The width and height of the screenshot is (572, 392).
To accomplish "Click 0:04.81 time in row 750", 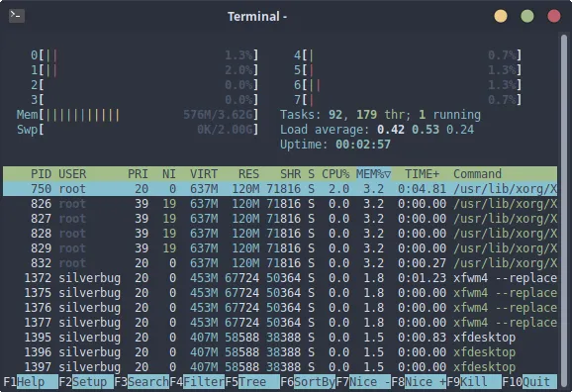I will 422,189.
